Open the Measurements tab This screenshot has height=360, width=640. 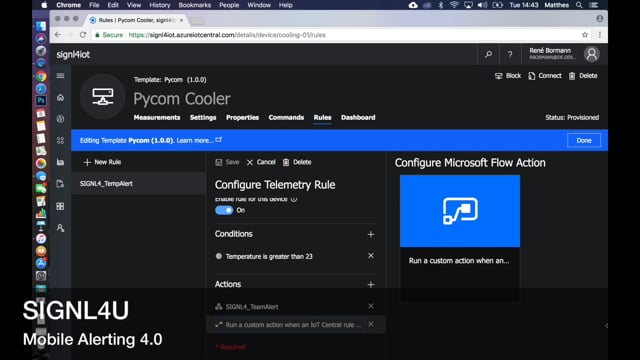coord(157,118)
